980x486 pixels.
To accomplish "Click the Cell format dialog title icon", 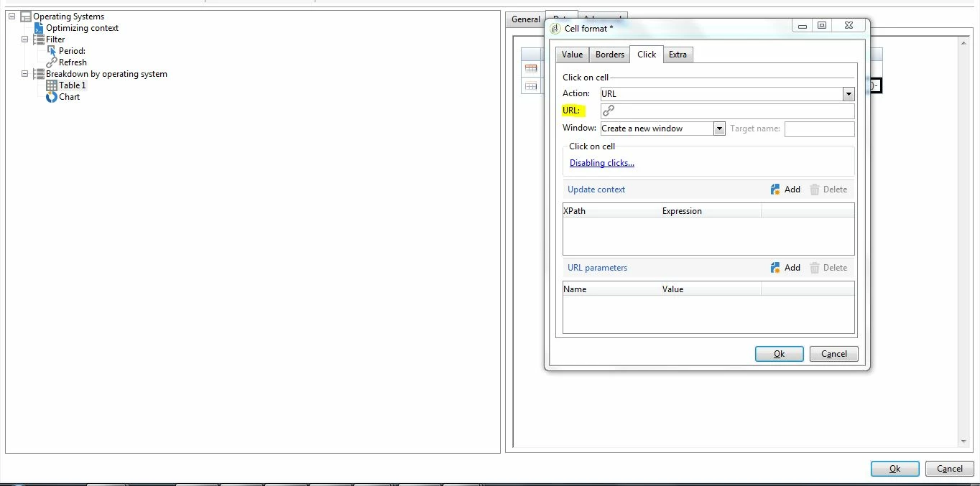I will point(555,29).
